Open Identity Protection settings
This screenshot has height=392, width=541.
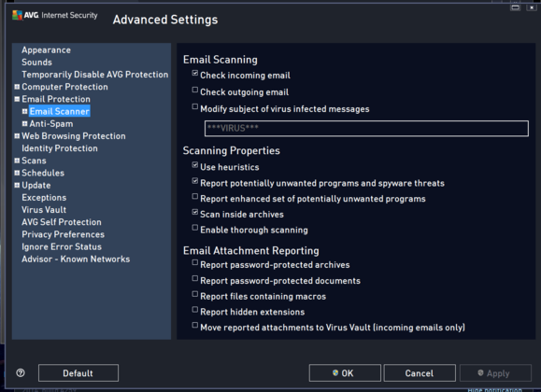pyautogui.click(x=60, y=148)
